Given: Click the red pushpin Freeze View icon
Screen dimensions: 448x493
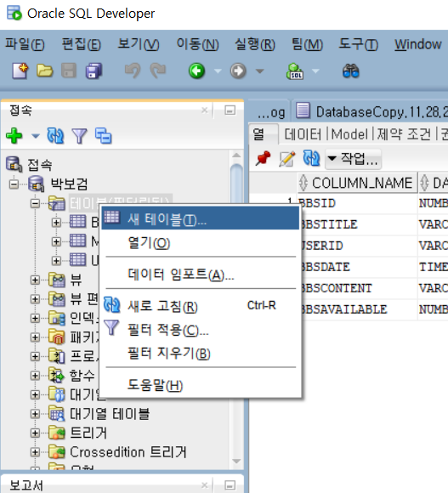Looking at the screenshot, I should coord(263,158).
